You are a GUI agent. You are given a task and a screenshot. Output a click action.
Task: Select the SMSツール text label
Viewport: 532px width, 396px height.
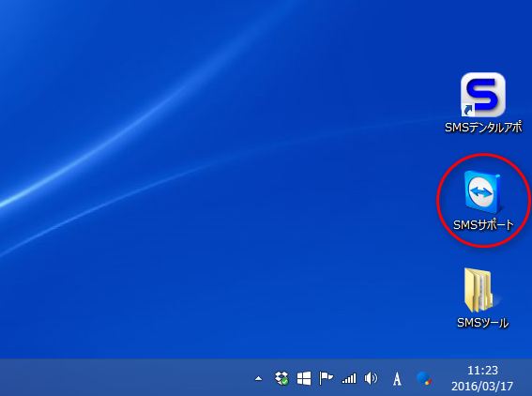tap(483, 323)
